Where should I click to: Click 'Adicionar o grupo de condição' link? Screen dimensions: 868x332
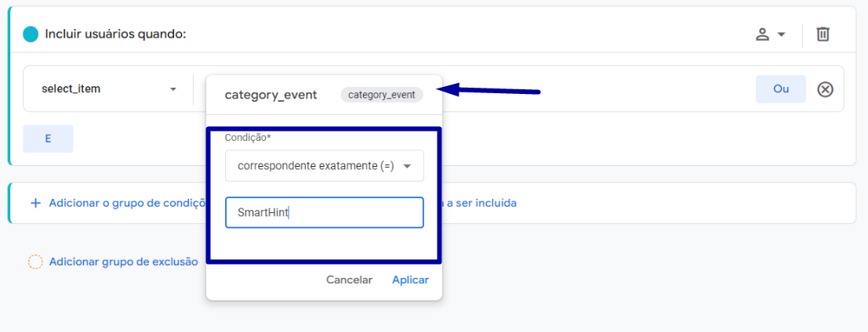pos(127,203)
